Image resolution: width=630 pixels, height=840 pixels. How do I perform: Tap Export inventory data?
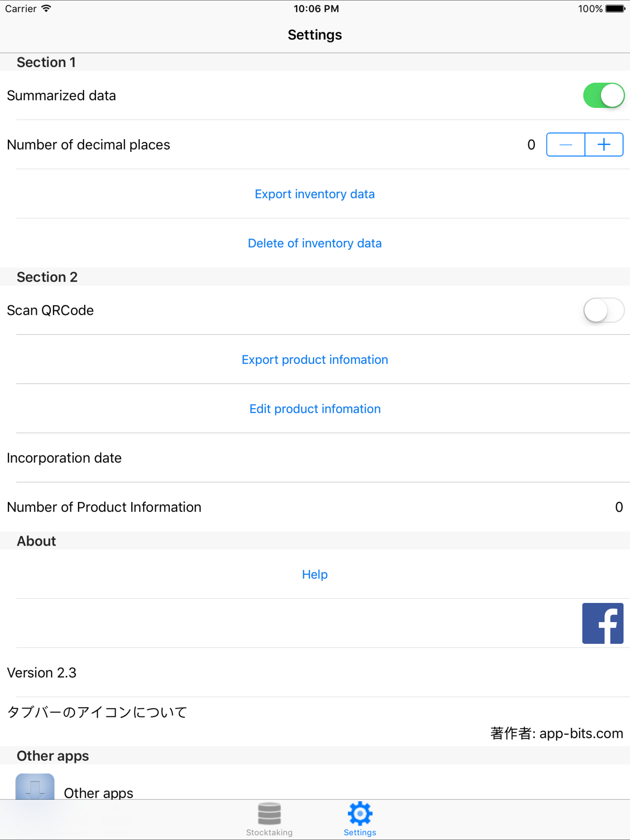(315, 194)
